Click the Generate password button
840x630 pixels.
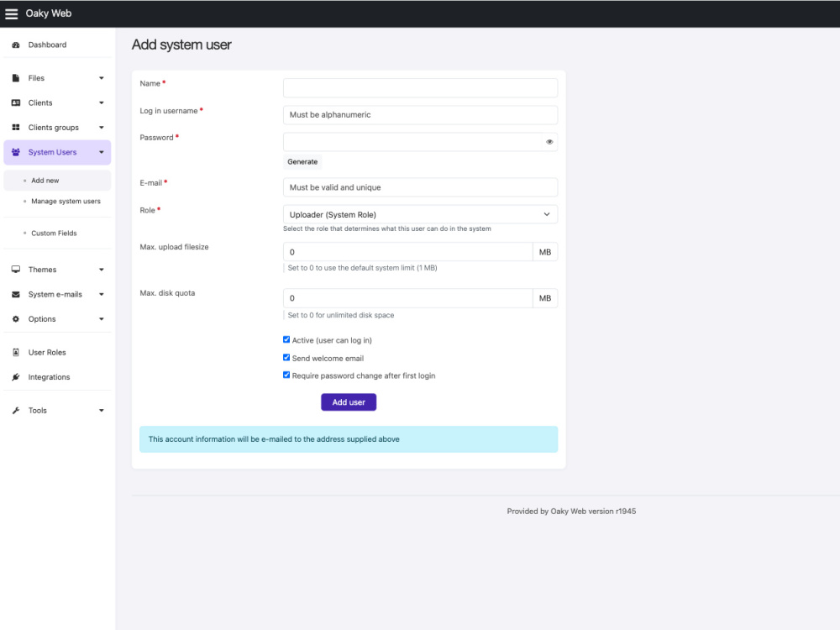(x=302, y=162)
